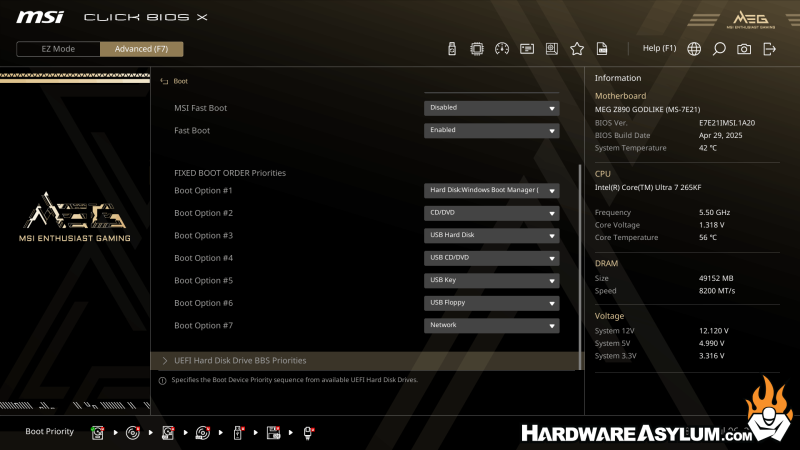Open Boot Option #6 USB Floppy dropdown

point(491,303)
